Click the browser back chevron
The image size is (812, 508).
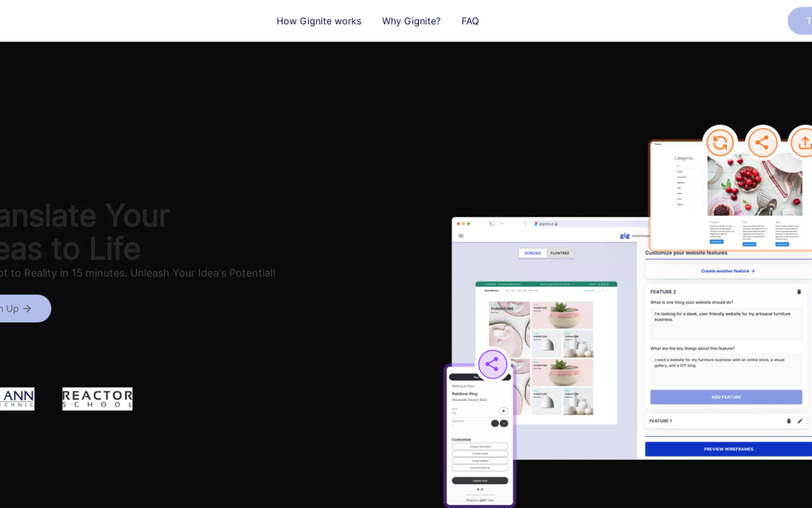(x=525, y=224)
